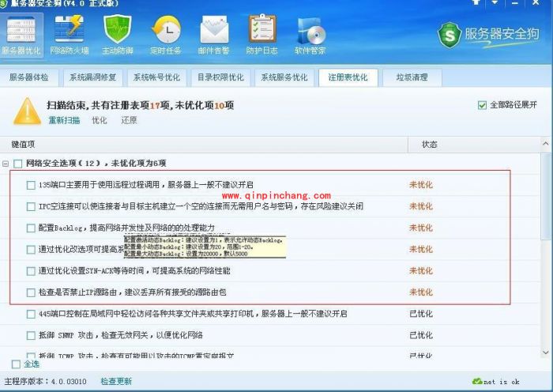Switch to the 服务器体检 tab
This screenshot has height=392, width=553.
(29, 77)
